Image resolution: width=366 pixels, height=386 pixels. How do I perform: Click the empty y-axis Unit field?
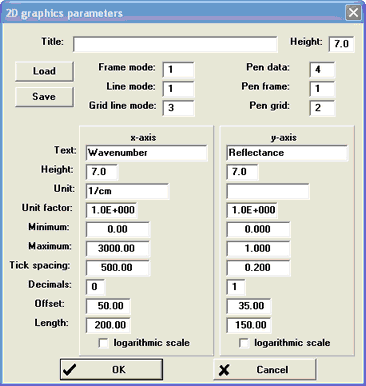coord(268,191)
